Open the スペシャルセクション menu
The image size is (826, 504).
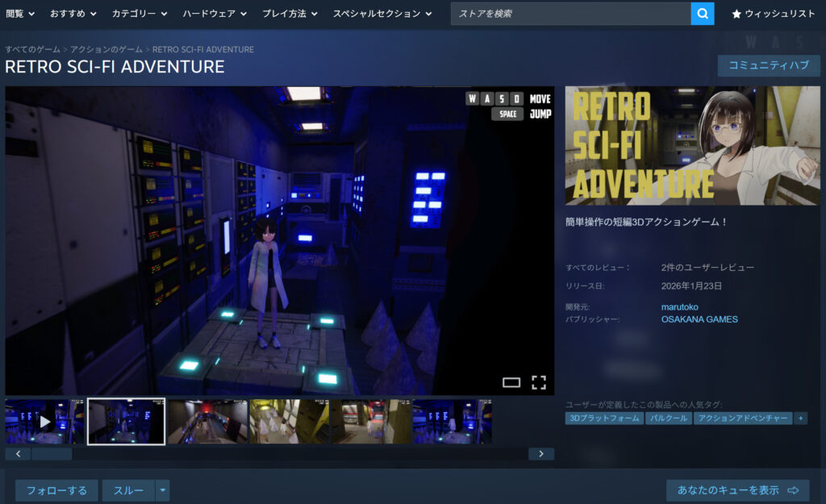[x=382, y=14]
